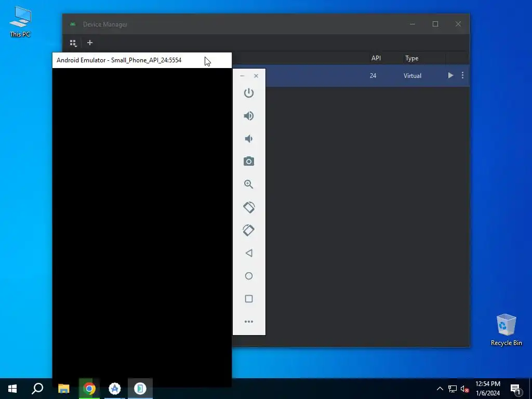The image size is (532, 399).
Task: Select the This PC desktop icon
Action: point(20,22)
